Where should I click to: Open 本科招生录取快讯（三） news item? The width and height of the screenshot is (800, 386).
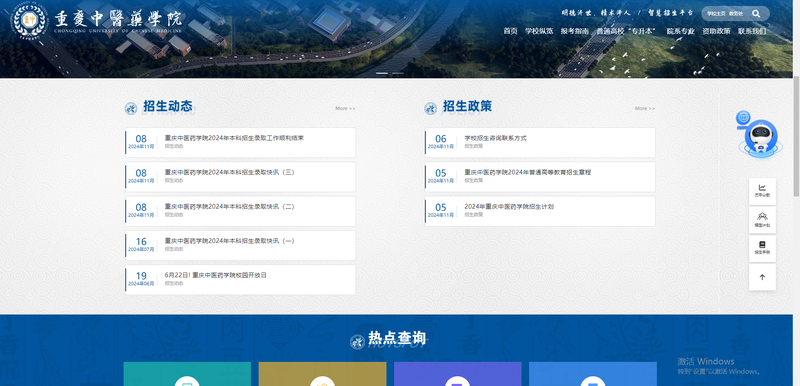(240, 176)
